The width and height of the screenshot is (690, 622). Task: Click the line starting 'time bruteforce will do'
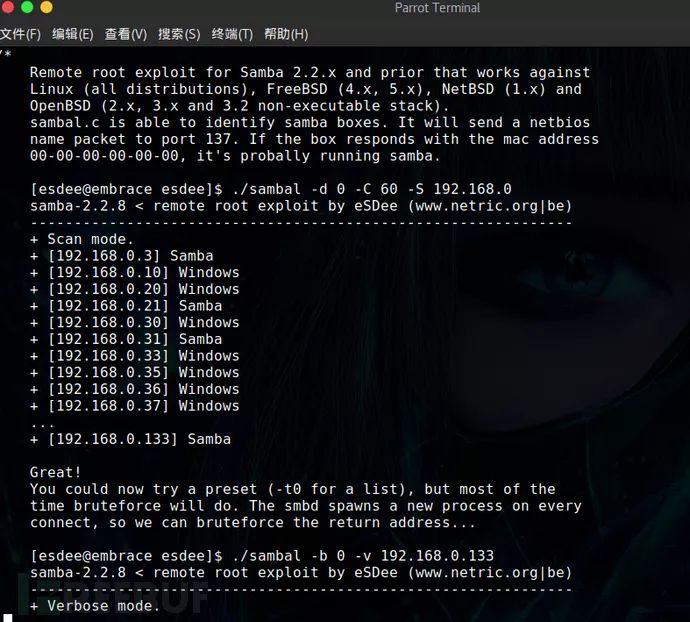[306, 506]
